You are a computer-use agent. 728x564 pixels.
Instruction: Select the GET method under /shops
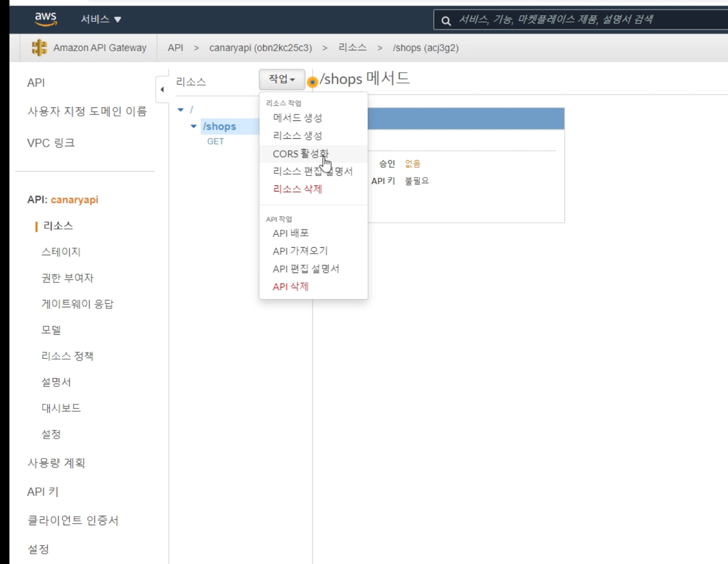[215, 141]
